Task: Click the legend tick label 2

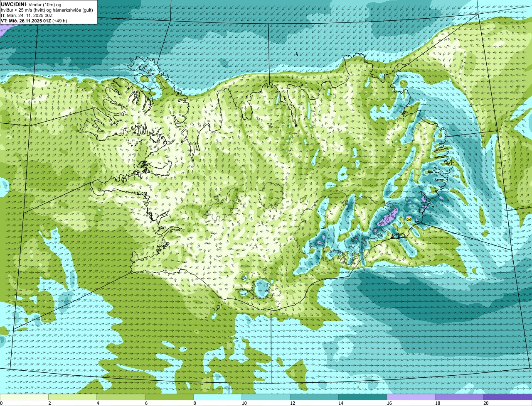Action: point(49,403)
